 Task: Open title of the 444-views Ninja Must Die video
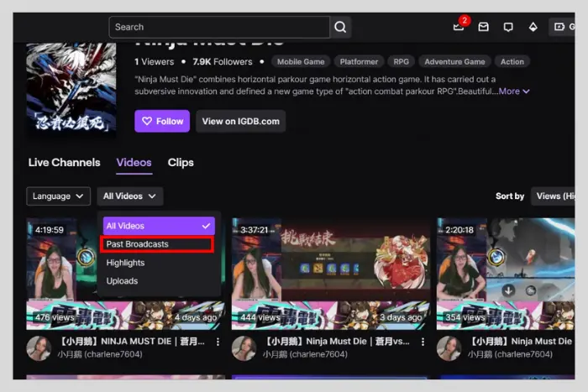(336, 342)
